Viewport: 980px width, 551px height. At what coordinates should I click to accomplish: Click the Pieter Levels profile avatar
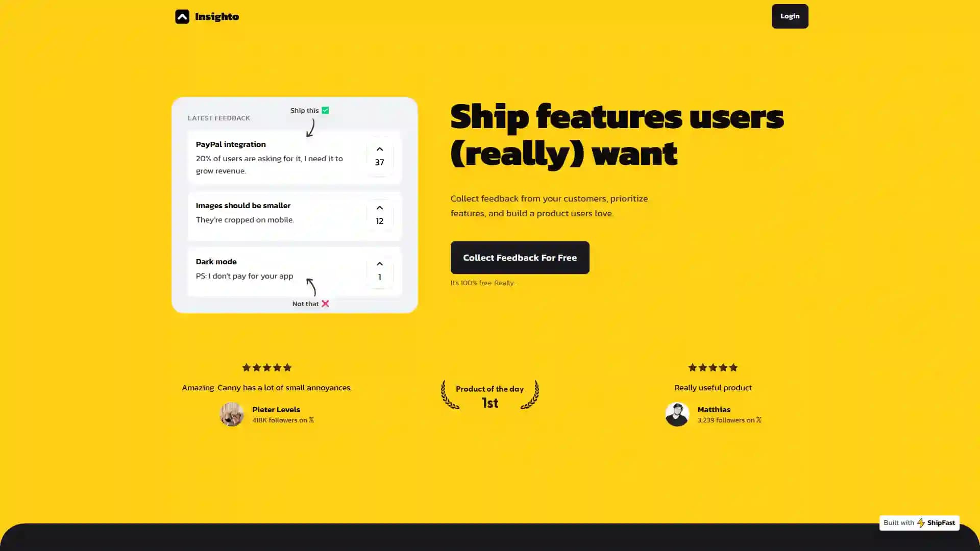[x=232, y=414]
